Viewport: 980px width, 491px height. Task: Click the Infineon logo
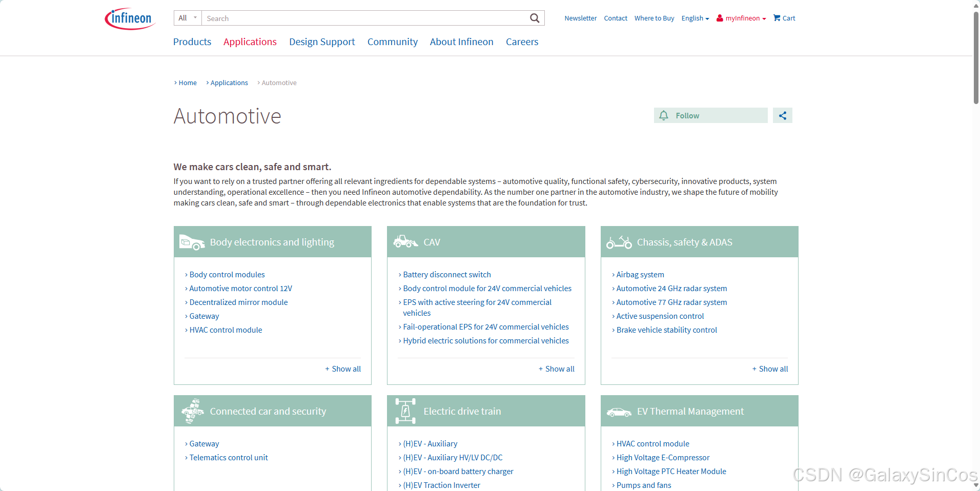[130, 19]
